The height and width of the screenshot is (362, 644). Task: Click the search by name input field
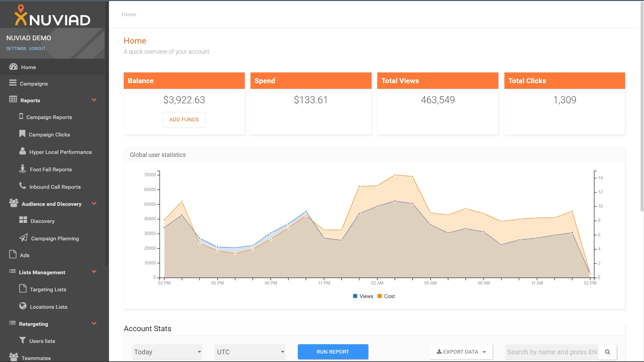point(552,352)
